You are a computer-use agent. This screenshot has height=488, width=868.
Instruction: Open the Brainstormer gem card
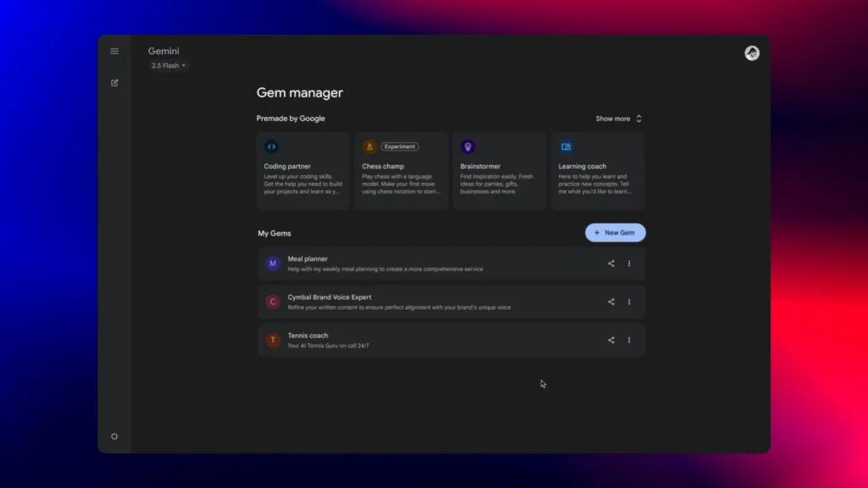pos(499,170)
